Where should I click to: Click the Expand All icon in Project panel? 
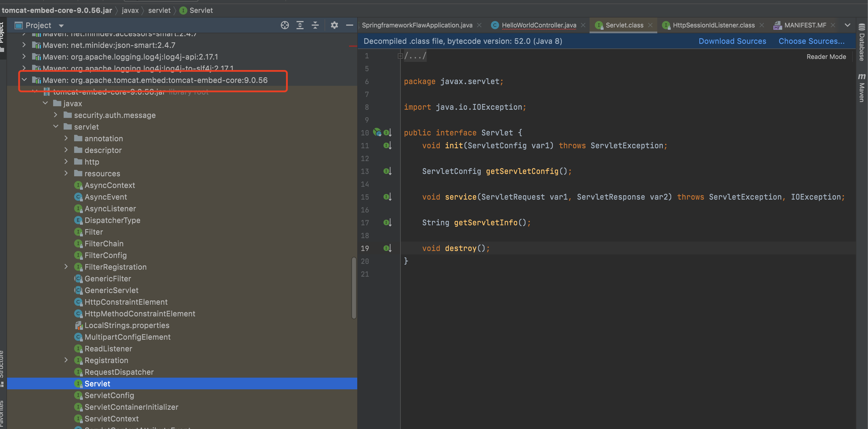[x=300, y=25]
